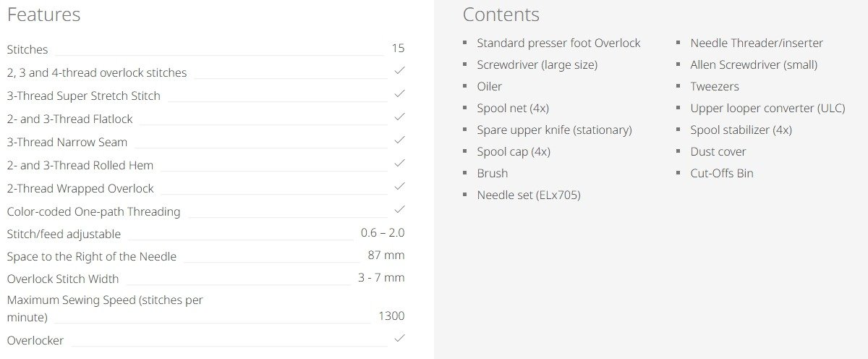Image resolution: width=868 pixels, height=359 pixels.
Task: Click the Features heading
Action: (43, 14)
